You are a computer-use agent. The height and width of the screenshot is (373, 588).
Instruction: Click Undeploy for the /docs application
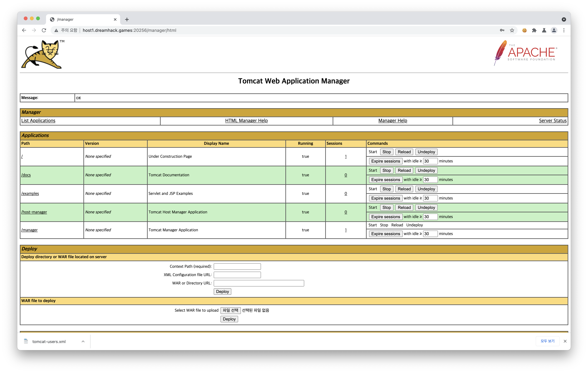pos(426,170)
